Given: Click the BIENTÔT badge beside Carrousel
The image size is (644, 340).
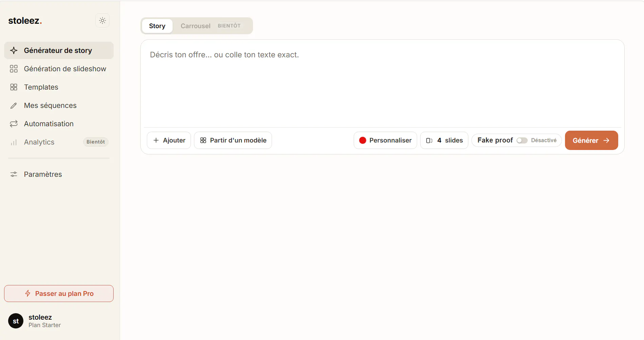Looking at the screenshot, I should click(229, 26).
